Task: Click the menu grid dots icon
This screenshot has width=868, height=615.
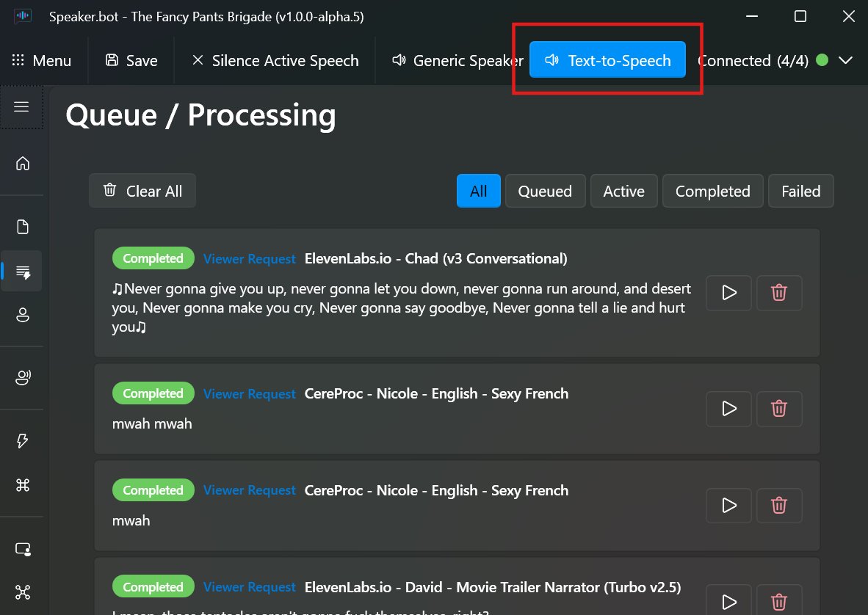Action: click(x=18, y=59)
